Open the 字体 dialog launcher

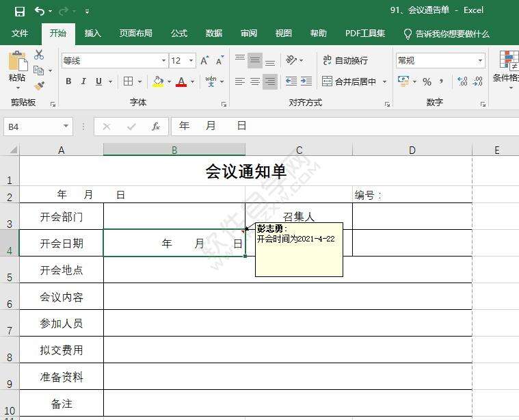pos(224,105)
